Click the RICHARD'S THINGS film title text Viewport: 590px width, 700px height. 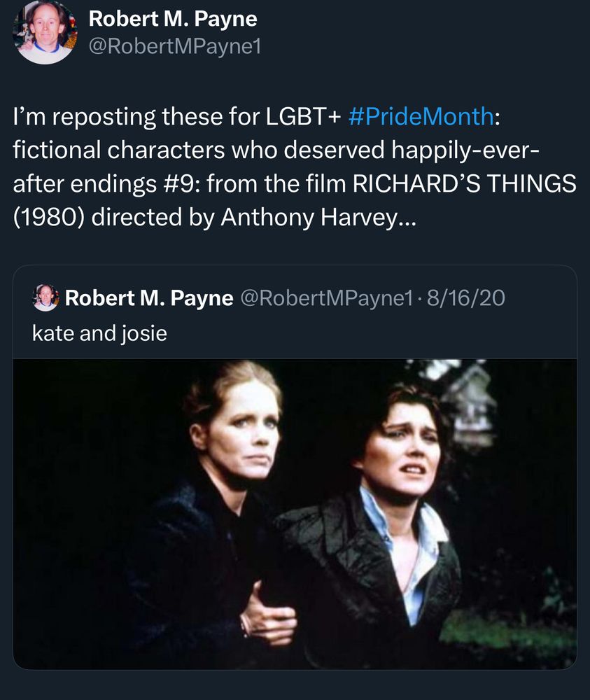[x=464, y=183]
